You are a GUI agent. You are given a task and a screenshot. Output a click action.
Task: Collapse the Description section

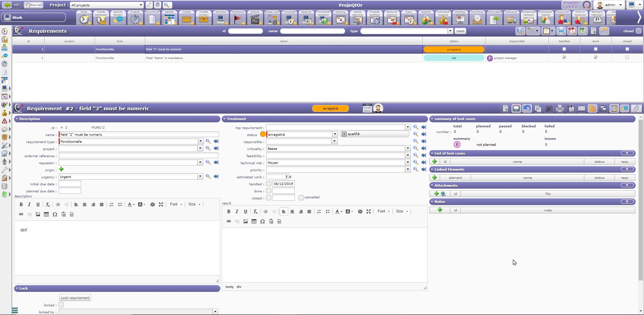17,119
